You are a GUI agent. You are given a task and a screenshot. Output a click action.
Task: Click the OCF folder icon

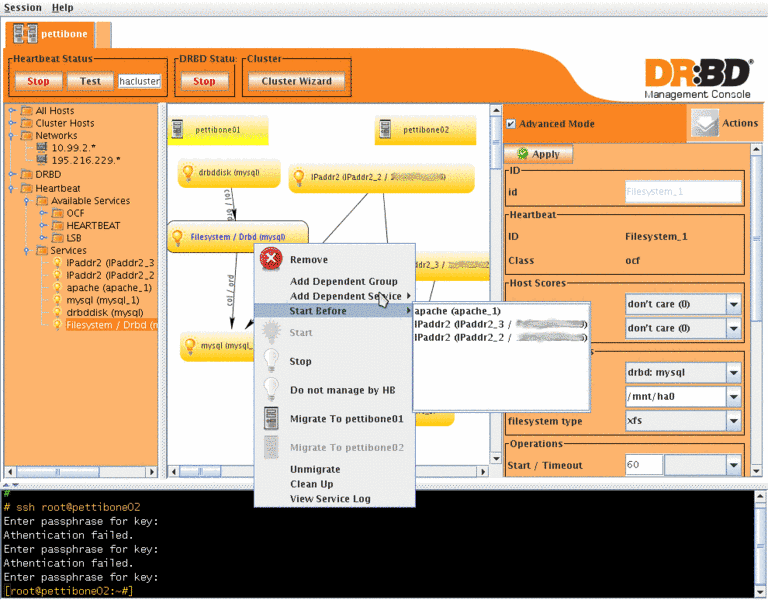click(58, 213)
